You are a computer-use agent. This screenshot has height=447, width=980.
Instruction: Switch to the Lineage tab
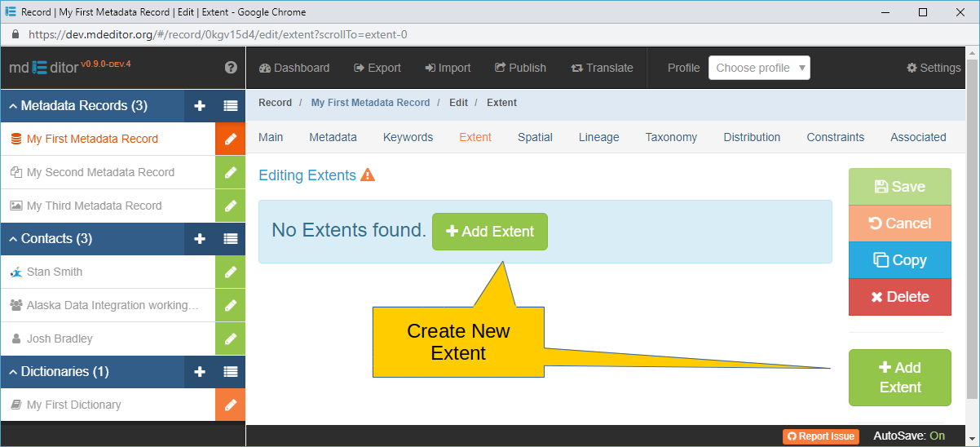pyautogui.click(x=599, y=137)
